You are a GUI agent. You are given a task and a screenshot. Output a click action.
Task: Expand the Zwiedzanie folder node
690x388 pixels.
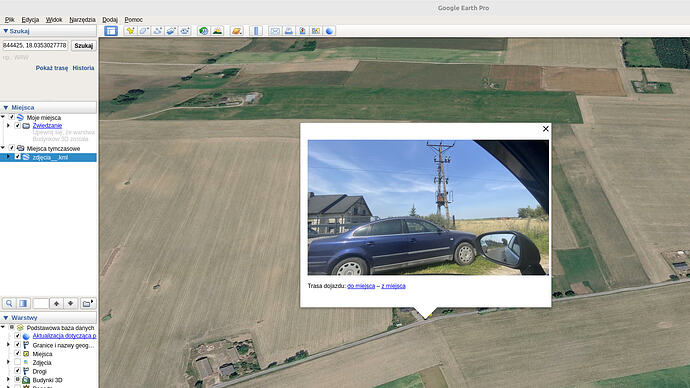pyautogui.click(x=8, y=126)
